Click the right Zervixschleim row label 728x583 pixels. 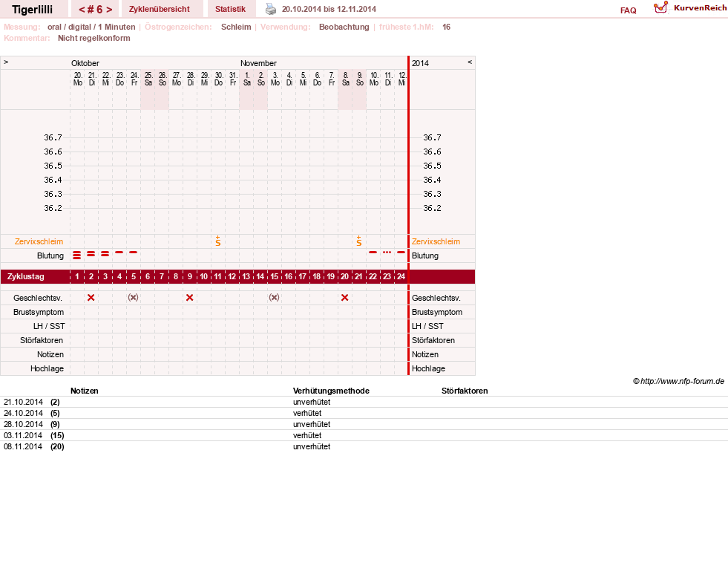pyautogui.click(x=436, y=241)
